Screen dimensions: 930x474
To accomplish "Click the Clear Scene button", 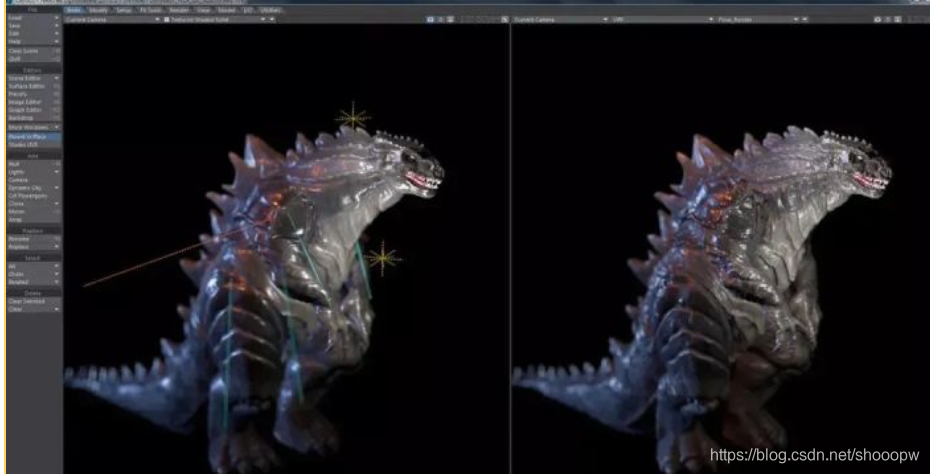I will [34, 51].
